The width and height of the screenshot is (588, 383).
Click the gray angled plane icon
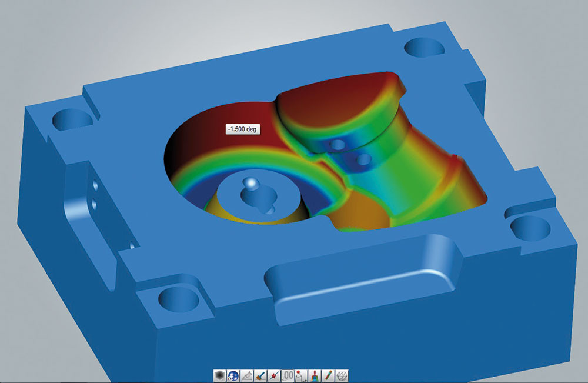pos(246,375)
